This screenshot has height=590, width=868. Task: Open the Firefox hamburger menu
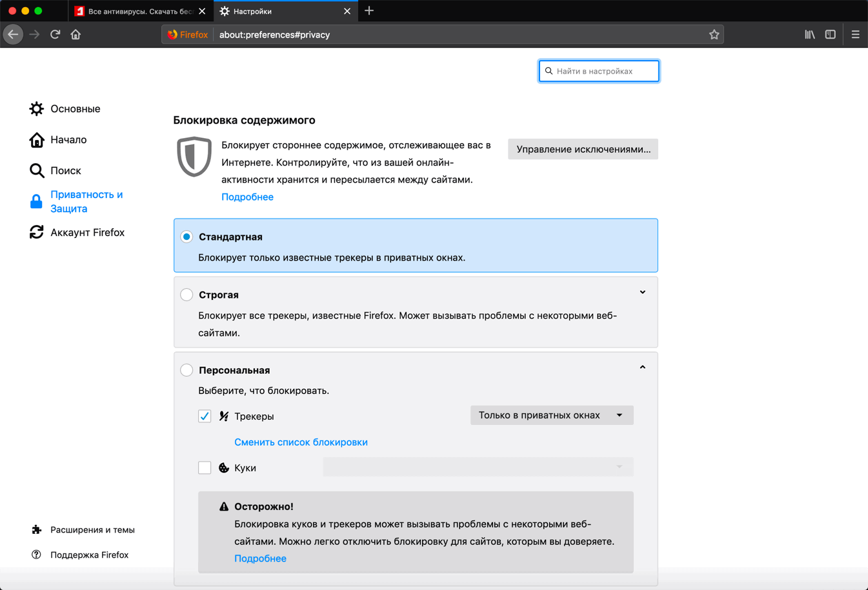(x=855, y=34)
